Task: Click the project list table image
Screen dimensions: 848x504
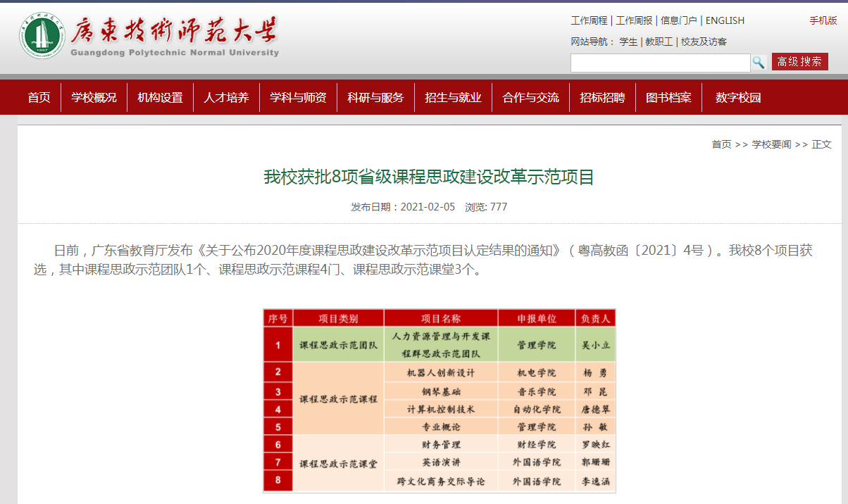Action: point(439,400)
